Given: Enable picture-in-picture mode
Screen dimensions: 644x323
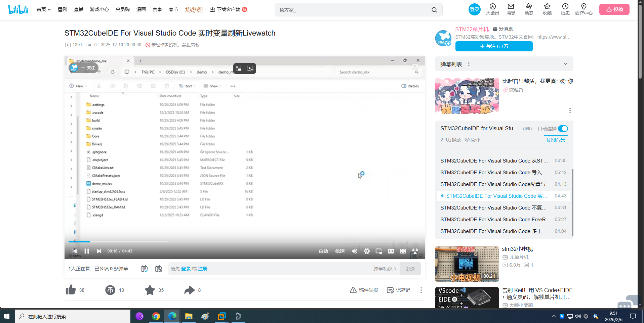Looking at the screenshot, I should (x=379, y=251).
